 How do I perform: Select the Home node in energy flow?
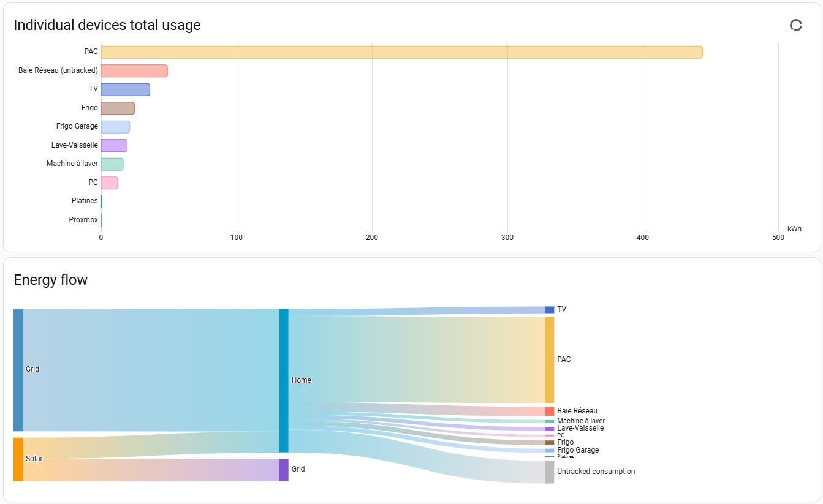[284, 380]
